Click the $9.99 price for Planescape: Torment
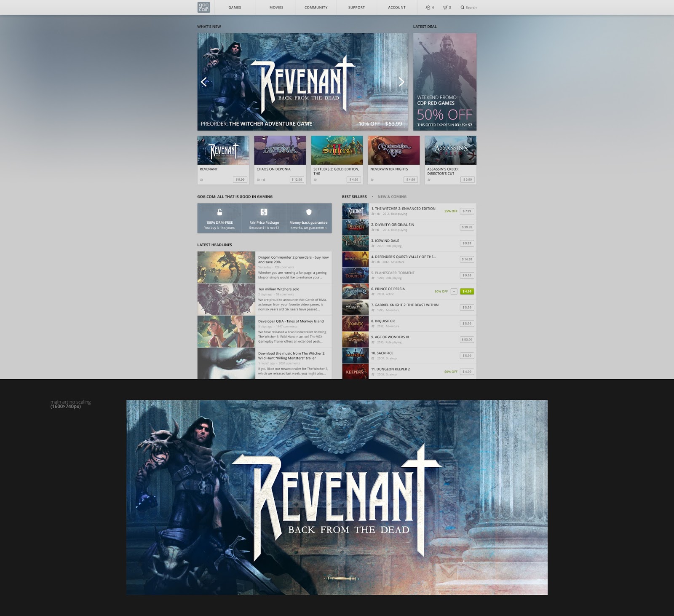The image size is (674, 616). tap(467, 276)
